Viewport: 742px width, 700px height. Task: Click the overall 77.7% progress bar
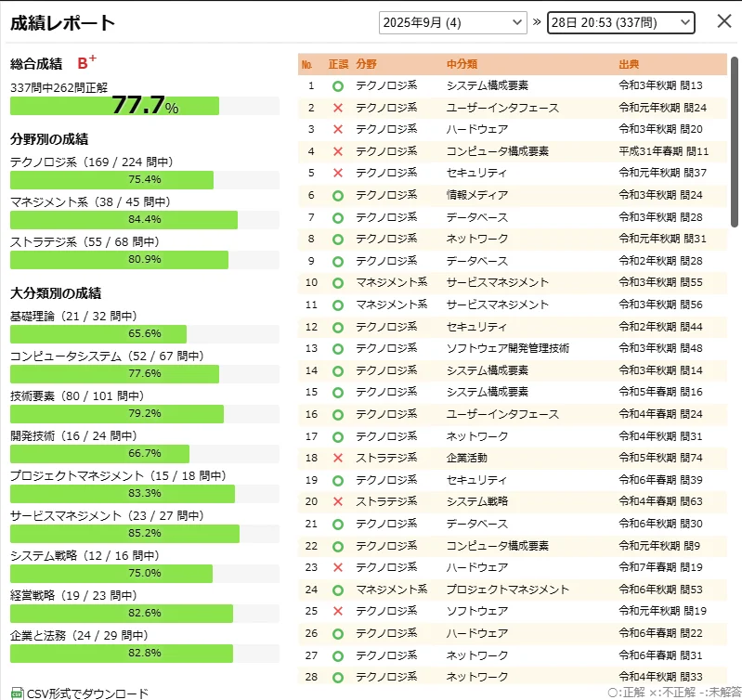pos(145,106)
